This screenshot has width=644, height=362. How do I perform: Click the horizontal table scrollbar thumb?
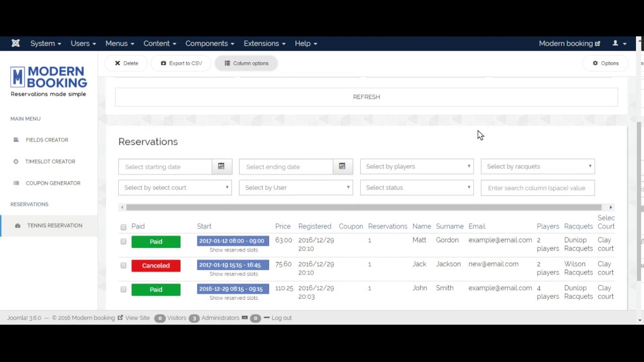click(x=364, y=207)
